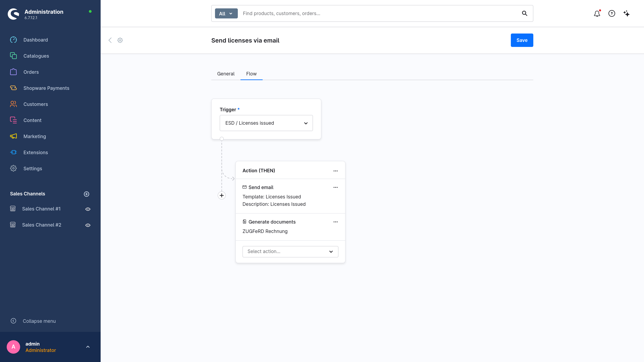This screenshot has height=362, width=644.
Task: Click the 'ZUGFeRD Rechnung' document text
Action: (x=265, y=231)
